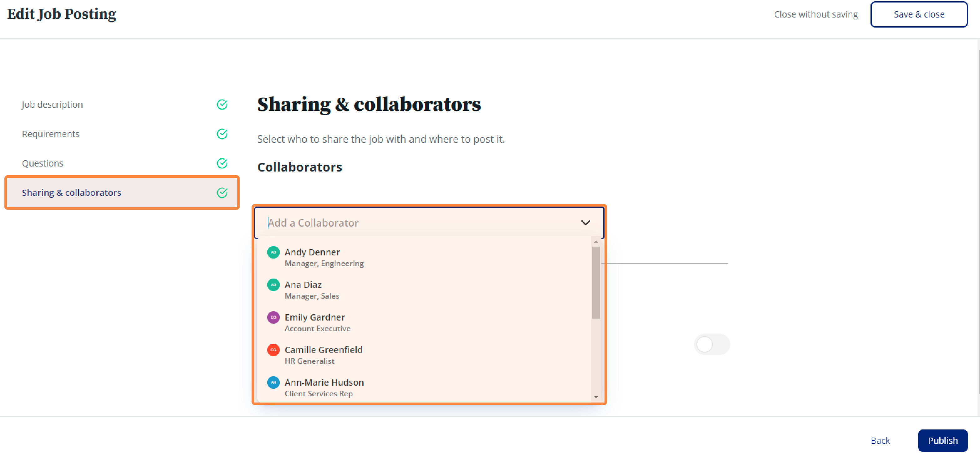This screenshot has width=980, height=457.
Task: Click the Back link
Action: point(880,440)
